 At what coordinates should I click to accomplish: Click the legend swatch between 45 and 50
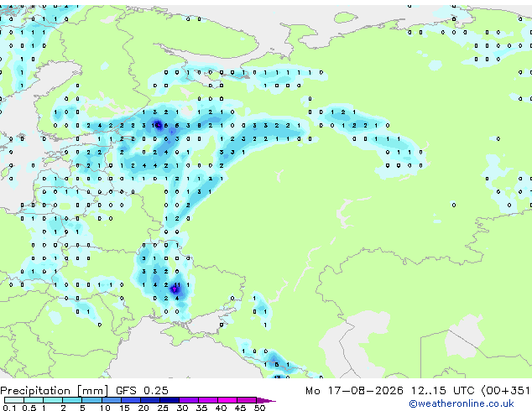tap(247, 400)
